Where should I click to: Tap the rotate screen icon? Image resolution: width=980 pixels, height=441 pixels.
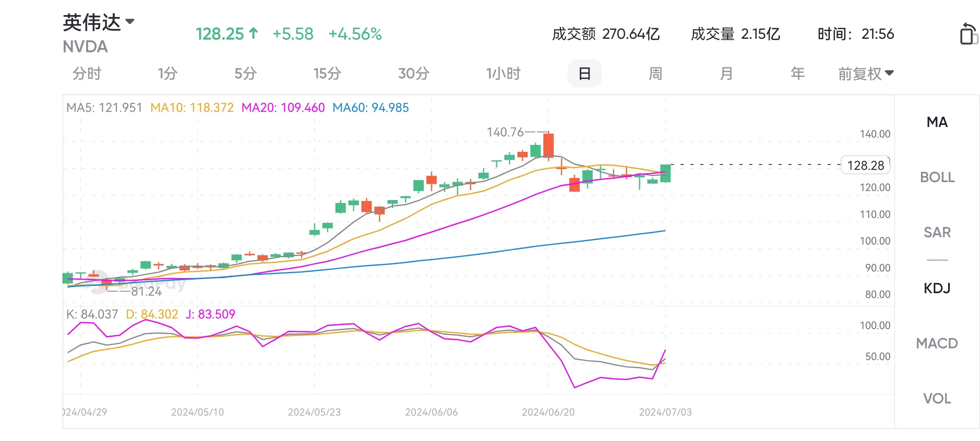[x=969, y=34]
